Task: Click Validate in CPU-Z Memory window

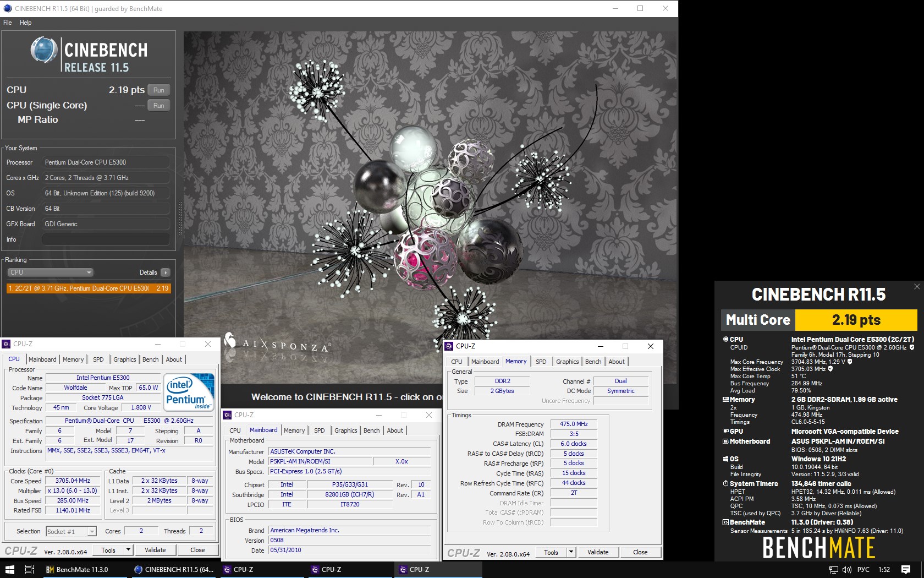Action: coord(598,552)
